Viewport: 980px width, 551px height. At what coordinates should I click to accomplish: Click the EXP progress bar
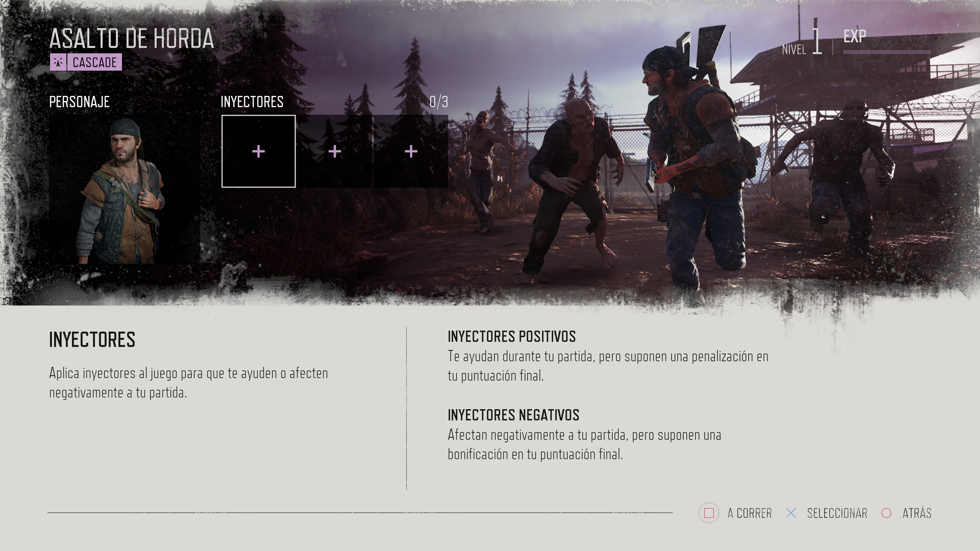point(887,52)
